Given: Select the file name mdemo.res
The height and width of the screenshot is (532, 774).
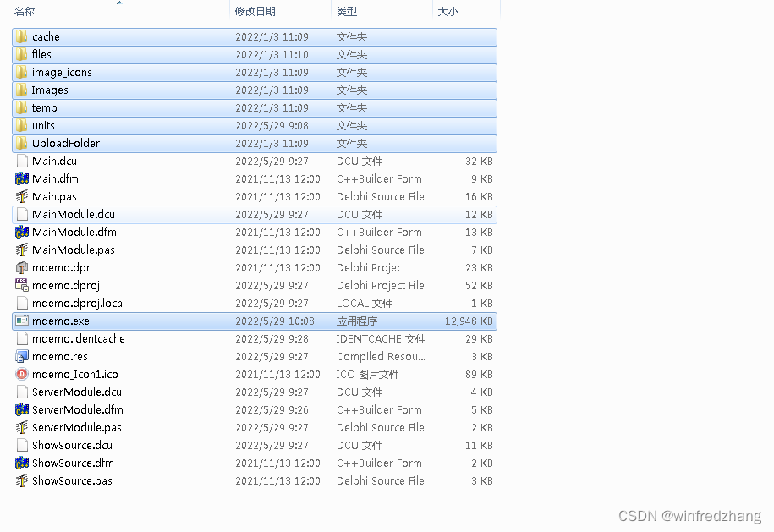Looking at the screenshot, I should (60, 356).
